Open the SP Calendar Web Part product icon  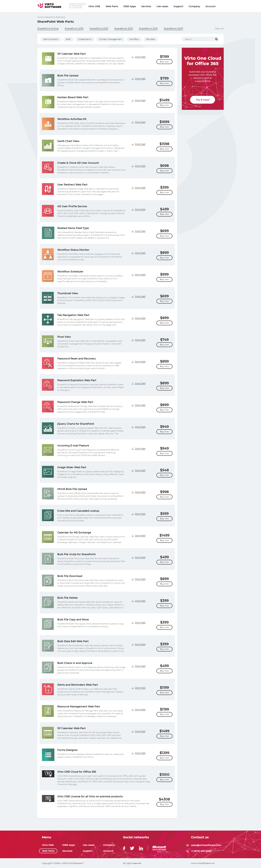click(48, 58)
